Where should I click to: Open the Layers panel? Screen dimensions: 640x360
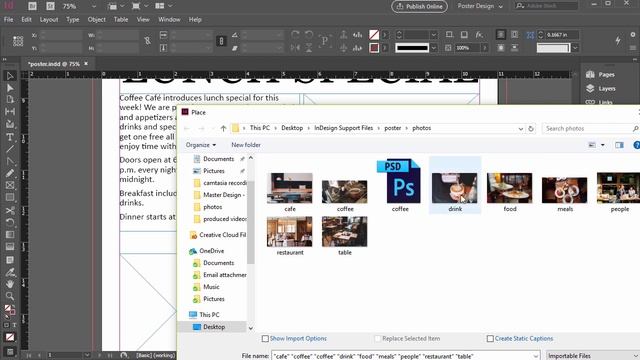point(600,89)
